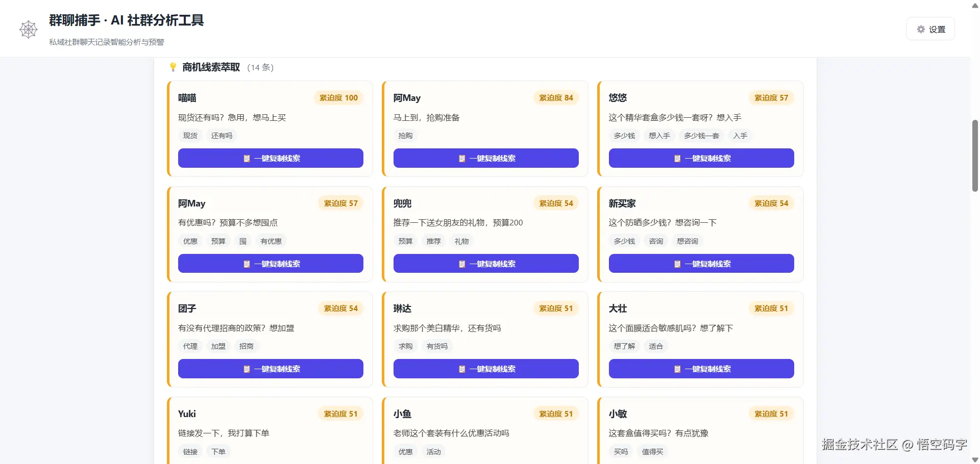Click message 链接发一下，我打算下单
Viewport: 980px width, 464px height.
coord(224,433)
